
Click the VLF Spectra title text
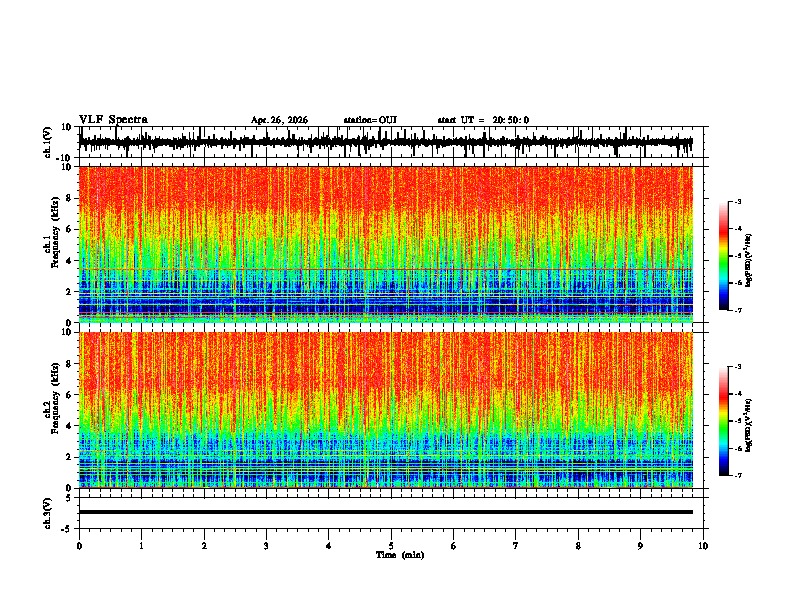[x=113, y=120]
